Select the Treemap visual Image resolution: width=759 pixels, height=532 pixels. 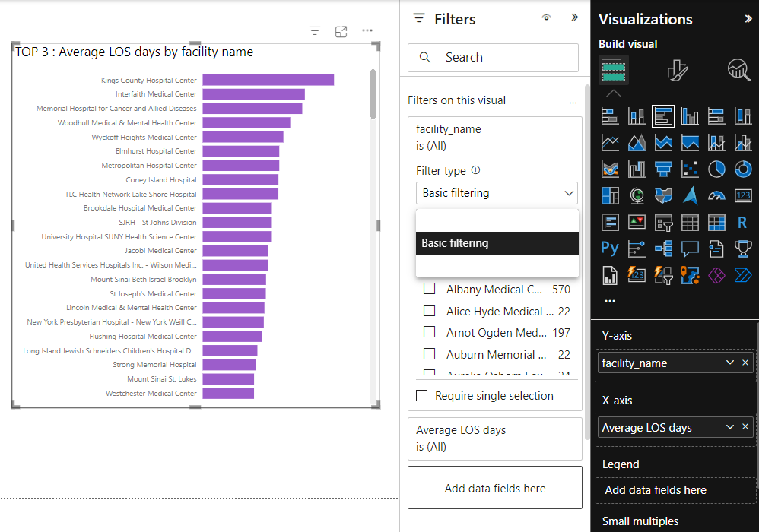pyautogui.click(x=609, y=196)
